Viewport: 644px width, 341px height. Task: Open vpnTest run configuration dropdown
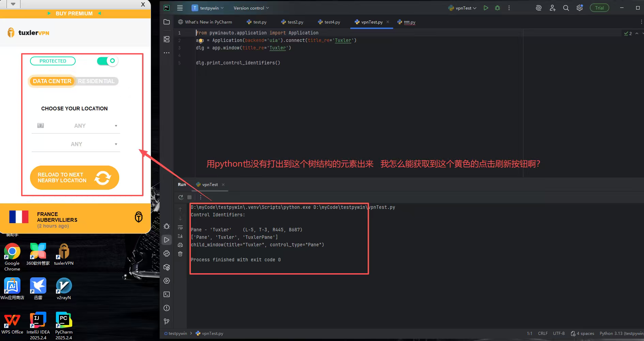(x=462, y=8)
